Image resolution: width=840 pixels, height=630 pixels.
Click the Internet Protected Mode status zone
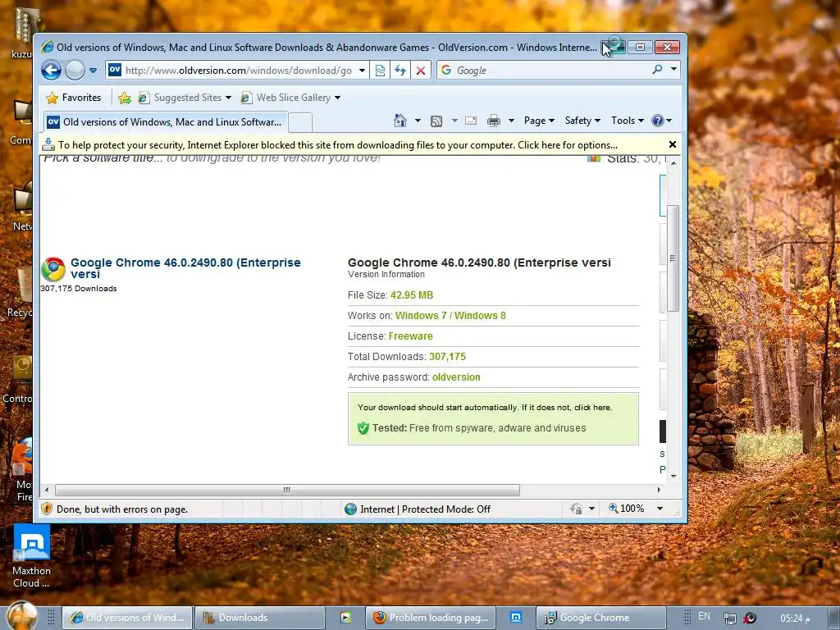[418, 509]
